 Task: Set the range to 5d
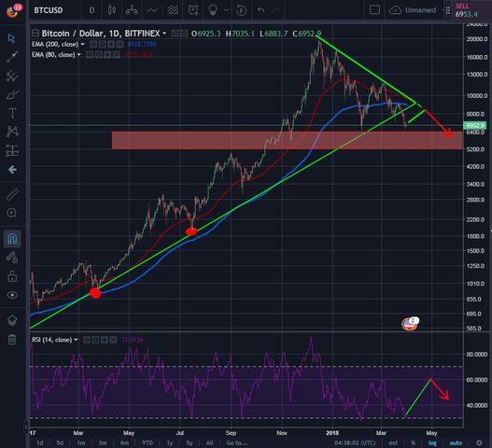pos(60,443)
